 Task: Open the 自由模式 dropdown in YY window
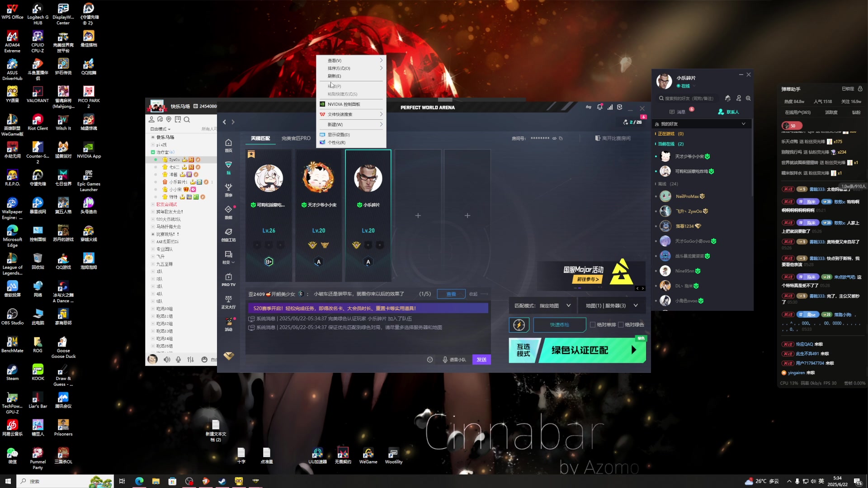tap(160, 129)
